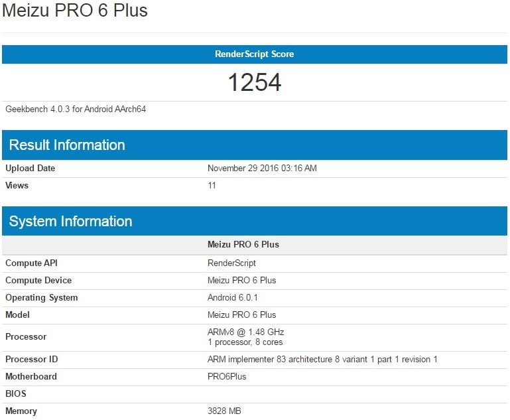This screenshot has width=510, height=420.
Task: Select the PRO6Plus motherboard value
Action: pyautogui.click(x=227, y=376)
